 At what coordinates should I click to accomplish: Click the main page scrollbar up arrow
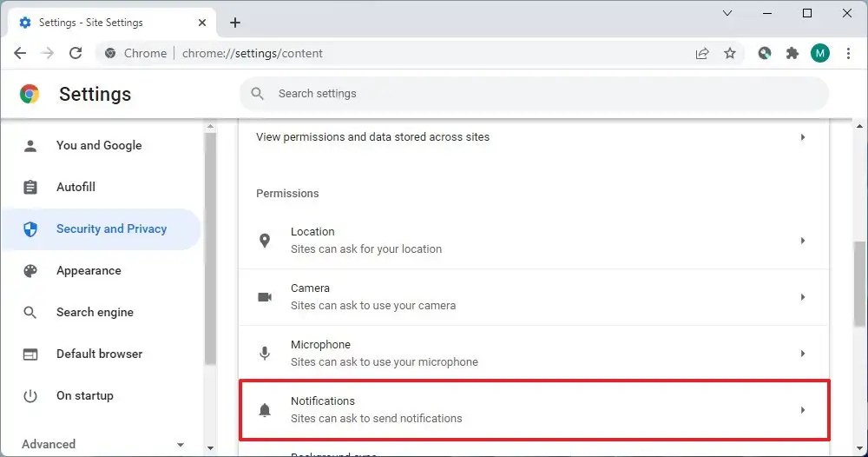pos(859,126)
